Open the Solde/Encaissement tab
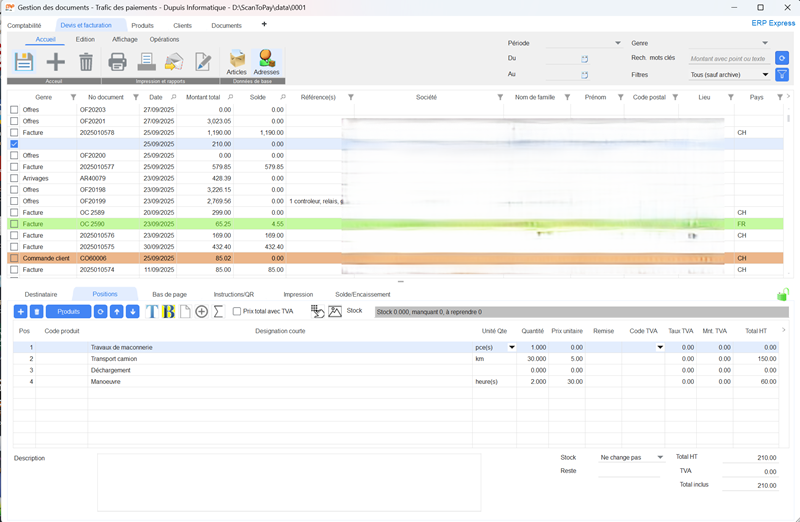 pyautogui.click(x=362, y=294)
